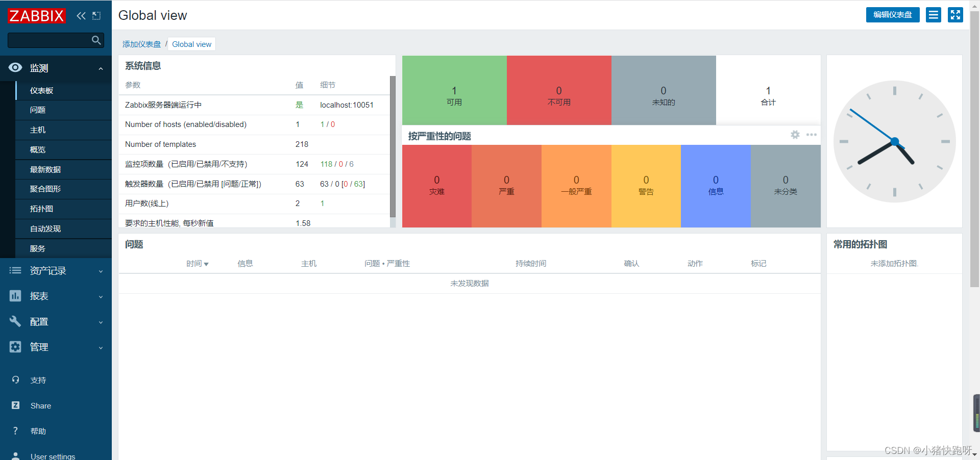
Task: Click the ZABBIX logo
Action: [x=36, y=15]
